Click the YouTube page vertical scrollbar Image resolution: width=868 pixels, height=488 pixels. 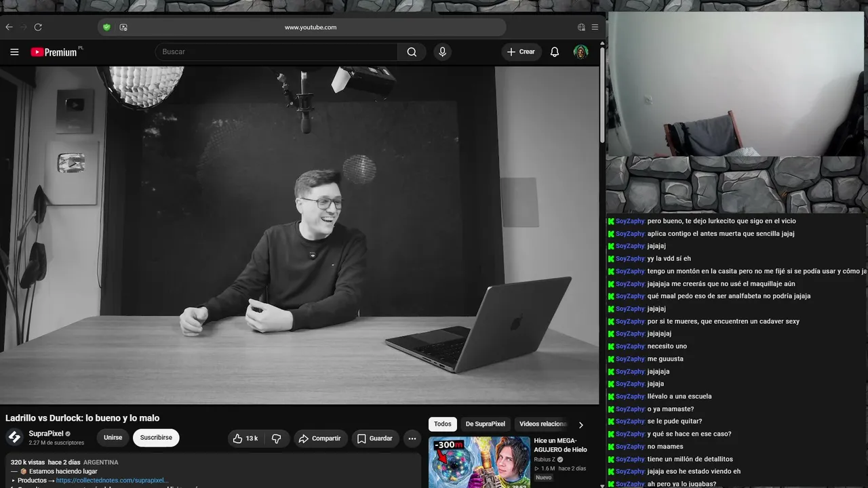tap(602, 95)
